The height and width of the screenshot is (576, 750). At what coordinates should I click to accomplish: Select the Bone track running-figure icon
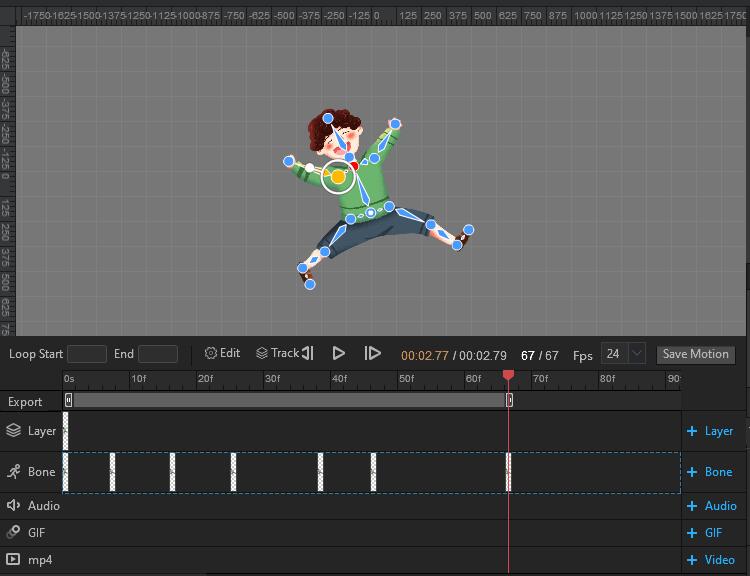coord(14,472)
